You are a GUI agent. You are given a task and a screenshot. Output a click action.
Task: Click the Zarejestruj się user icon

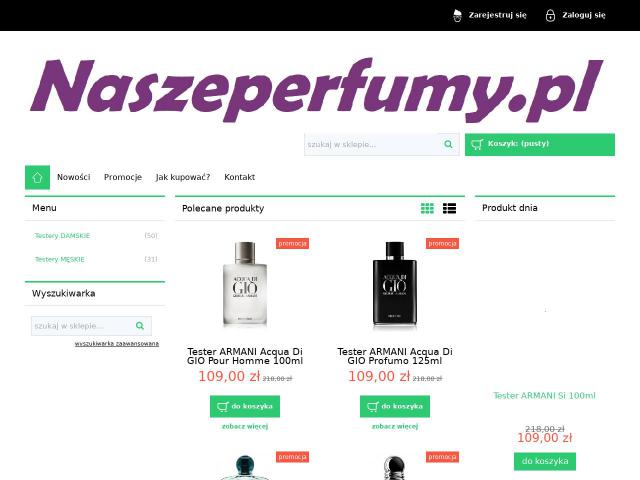[x=458, y=16]
